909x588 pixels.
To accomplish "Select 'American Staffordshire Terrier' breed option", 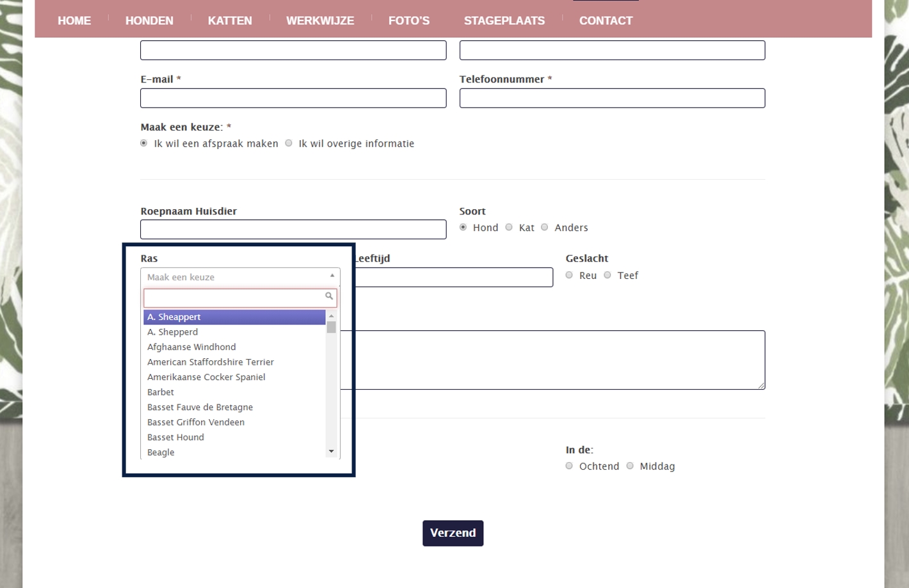I will point(210,362).
